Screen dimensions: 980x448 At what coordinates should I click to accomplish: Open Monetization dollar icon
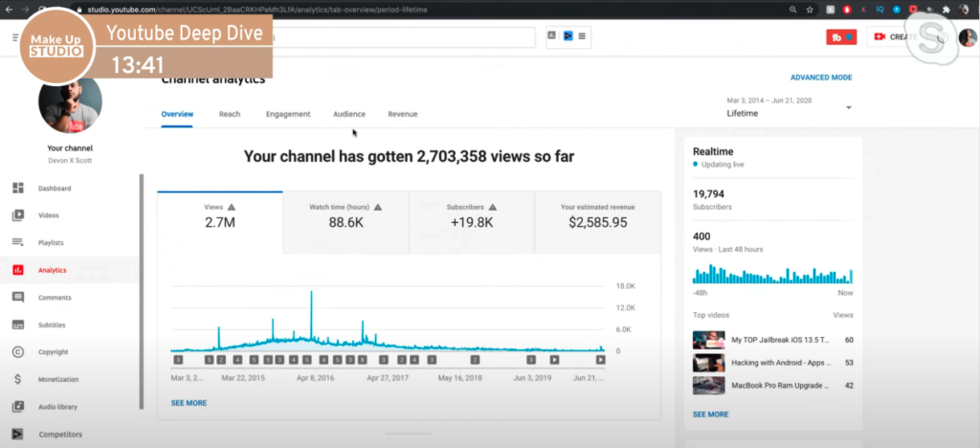point(18,379)
